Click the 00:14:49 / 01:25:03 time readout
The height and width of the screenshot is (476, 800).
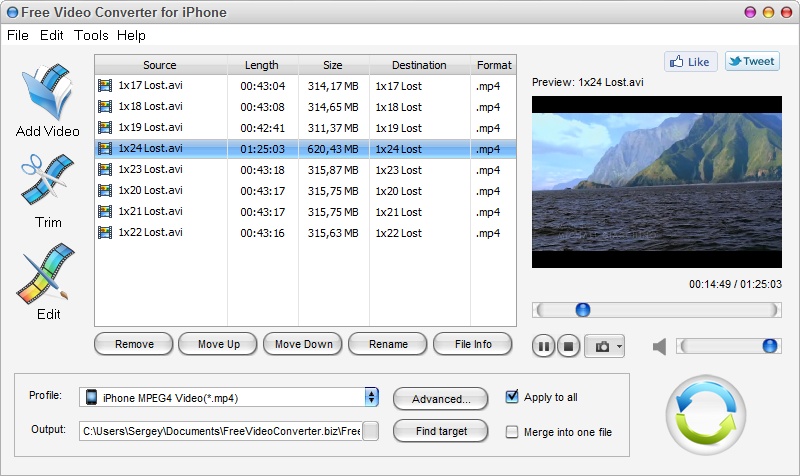click(x=735, y=284)
